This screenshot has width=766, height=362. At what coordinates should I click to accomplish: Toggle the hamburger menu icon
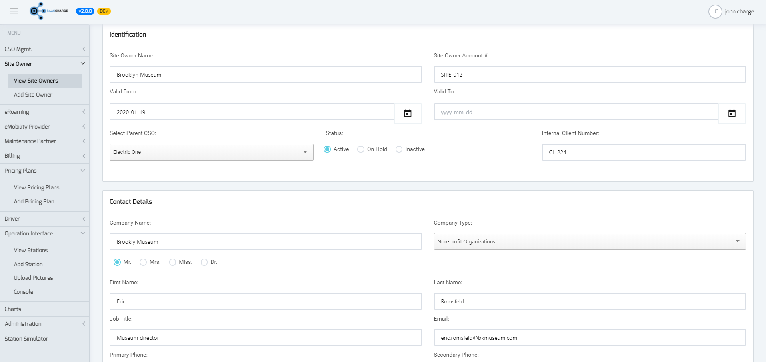pos(14,11)
